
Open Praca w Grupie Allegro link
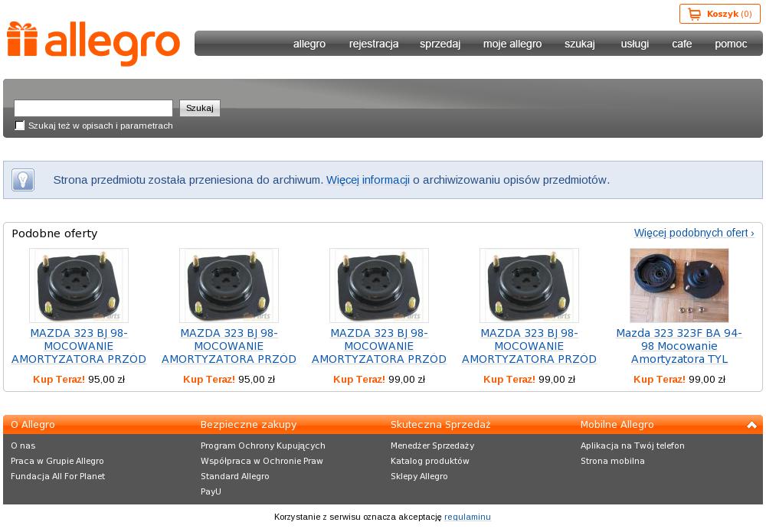coord(57,461)
